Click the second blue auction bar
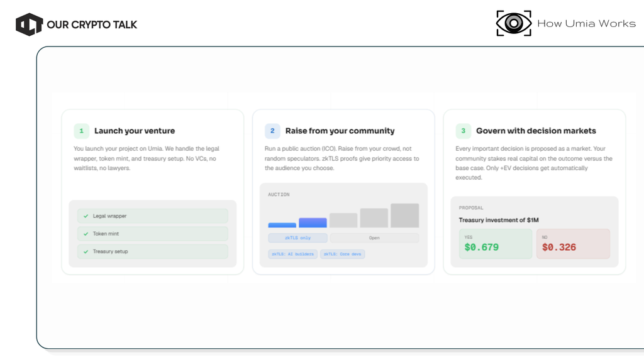 tap(313, 222)
